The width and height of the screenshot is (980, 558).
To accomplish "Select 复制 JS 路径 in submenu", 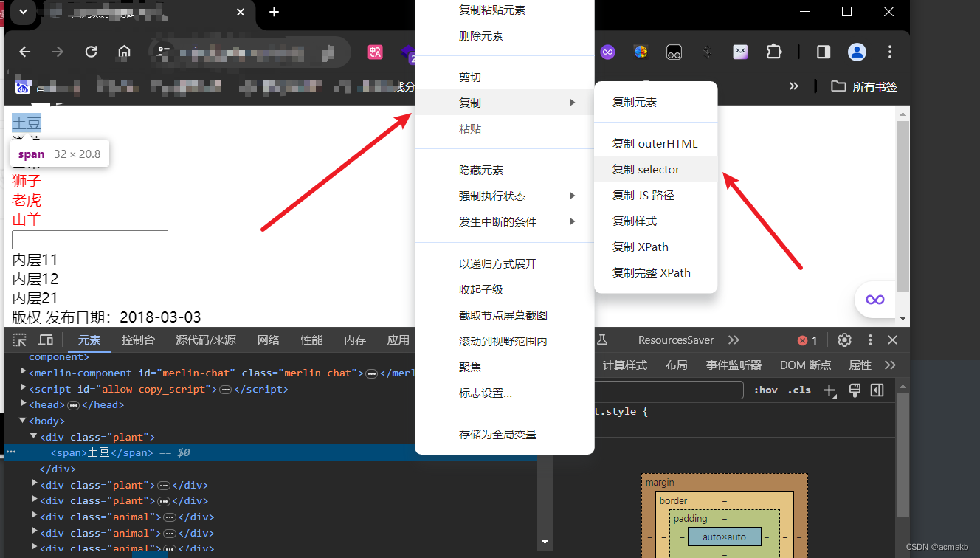I will tap(656, 195).
